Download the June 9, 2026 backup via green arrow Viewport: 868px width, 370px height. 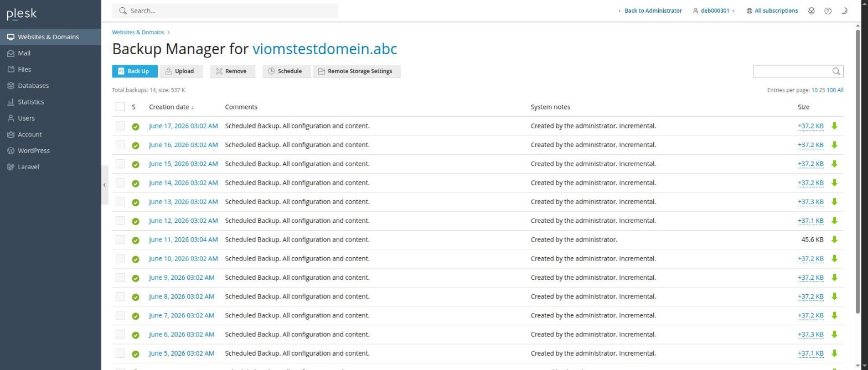coord(834,278)
